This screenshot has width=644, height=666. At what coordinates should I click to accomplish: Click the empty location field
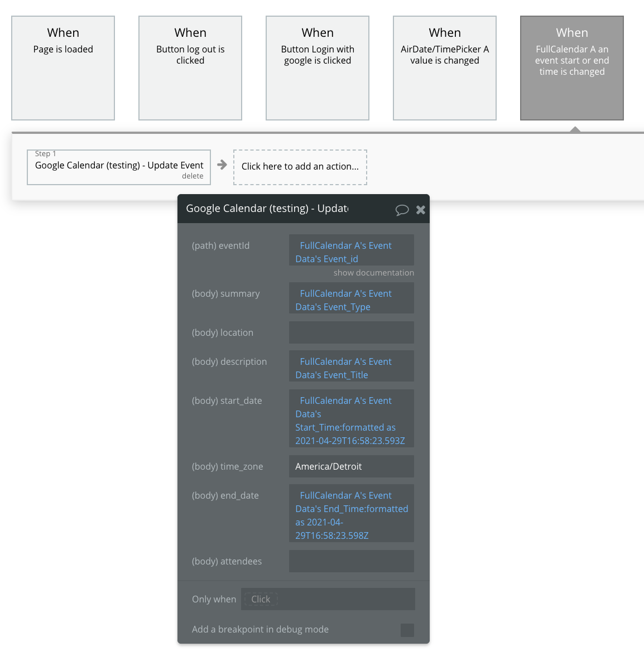click(x=352, y=332)
